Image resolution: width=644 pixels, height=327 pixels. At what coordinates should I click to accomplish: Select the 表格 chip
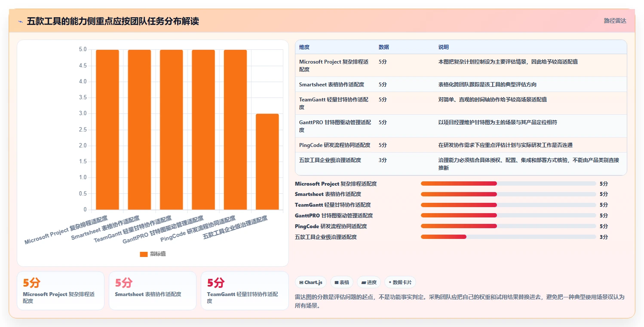(x=342, y=282)
